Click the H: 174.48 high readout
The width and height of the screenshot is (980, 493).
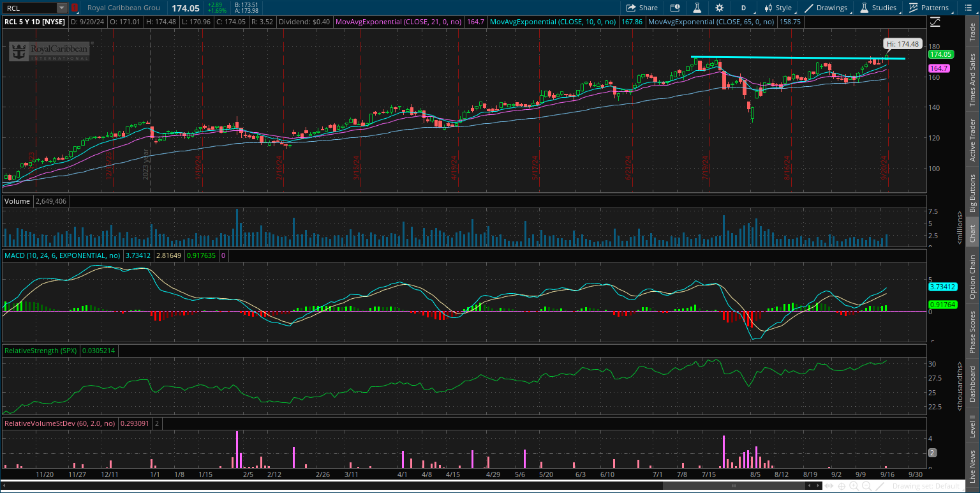(162, 22)
